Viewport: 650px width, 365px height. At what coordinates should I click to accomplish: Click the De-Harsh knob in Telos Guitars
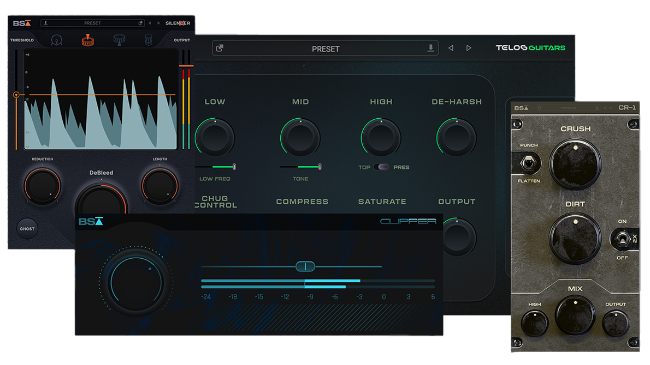(x=456, y=137)
